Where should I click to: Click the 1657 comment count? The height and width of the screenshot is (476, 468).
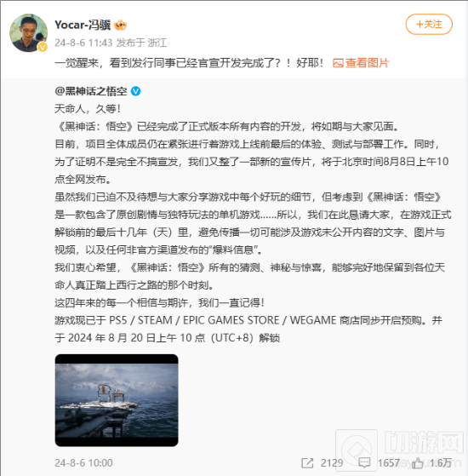[388, 462]
